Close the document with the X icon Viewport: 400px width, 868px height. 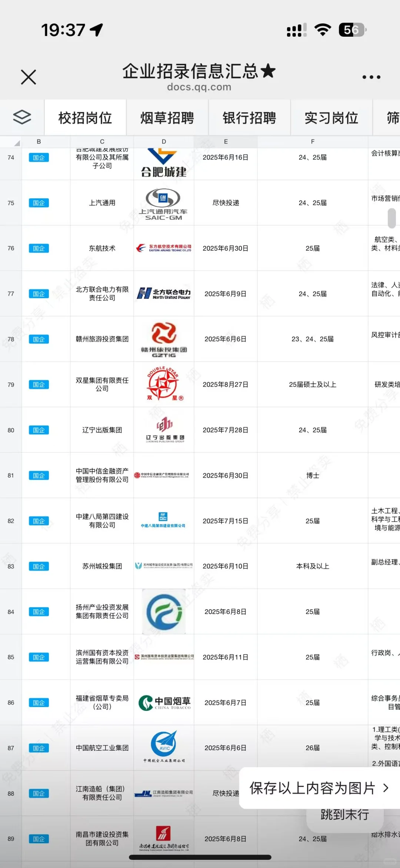pos(29,77)
